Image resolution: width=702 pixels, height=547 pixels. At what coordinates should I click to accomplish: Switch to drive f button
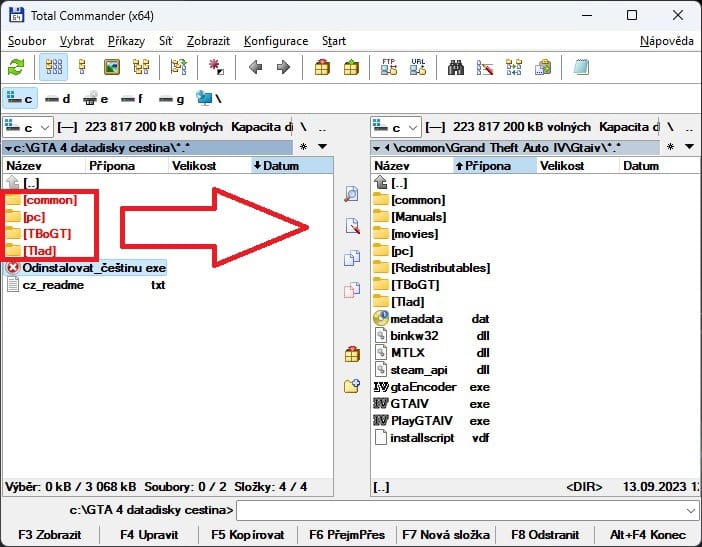132,98
